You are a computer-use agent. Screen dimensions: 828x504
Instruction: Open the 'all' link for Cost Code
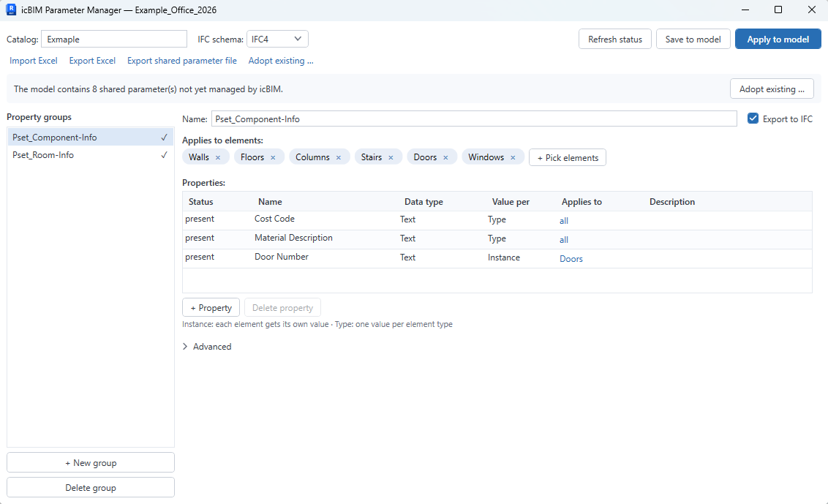pyautogui.click(x=564, y=221)
